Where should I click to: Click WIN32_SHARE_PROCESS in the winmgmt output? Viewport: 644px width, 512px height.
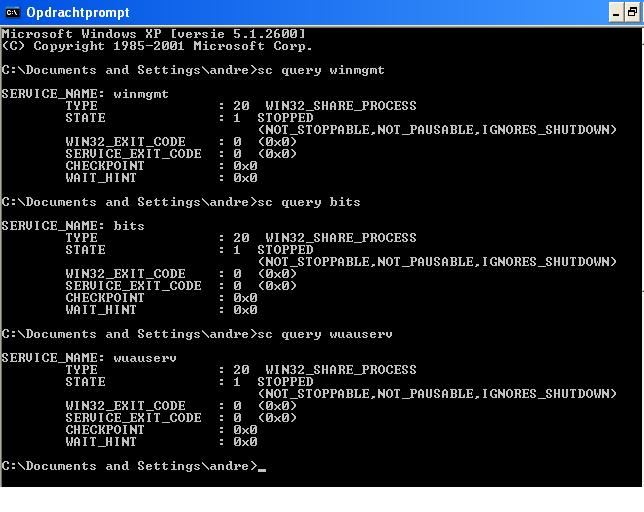tap(341, 106)
